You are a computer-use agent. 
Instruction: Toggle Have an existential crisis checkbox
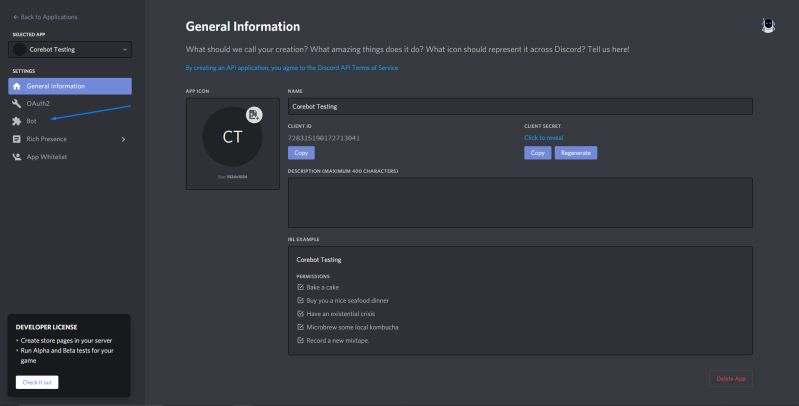(300, 314)
